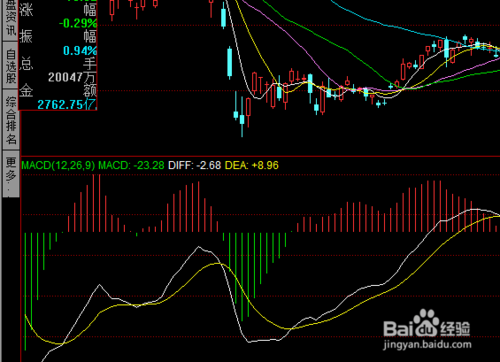Open the 自选股 sidebar tab
The height and width of the screenshot is (362, 500).
click(11, 65)
